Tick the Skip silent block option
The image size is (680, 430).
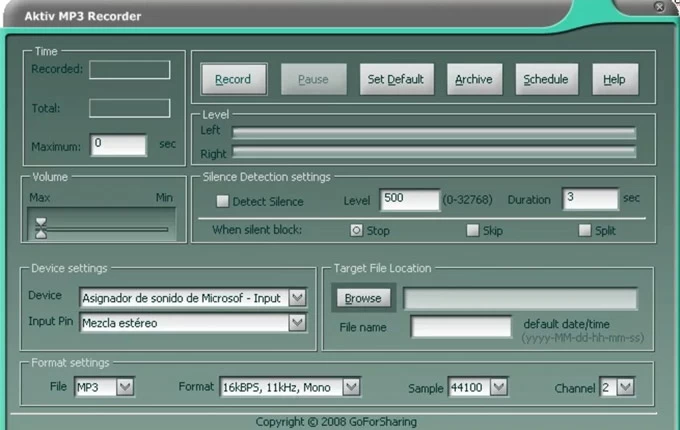click(473, 230)
